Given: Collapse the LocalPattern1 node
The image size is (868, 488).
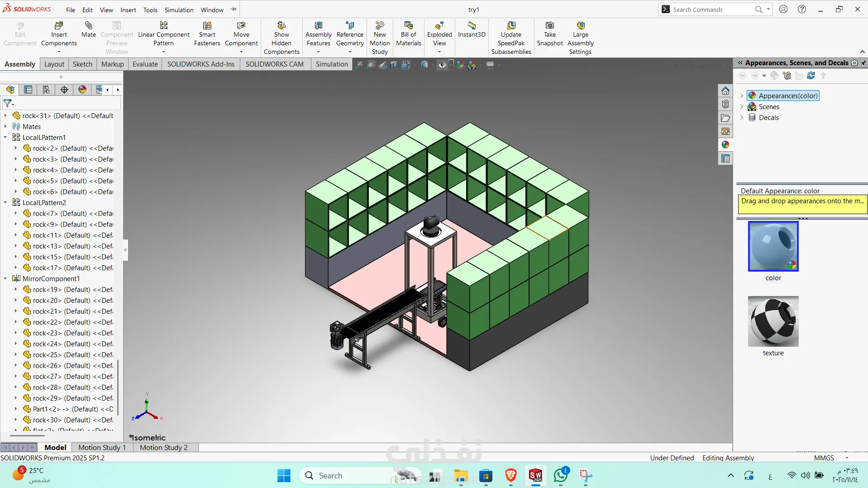Looking at the screenshot, I should pos(5,137).
